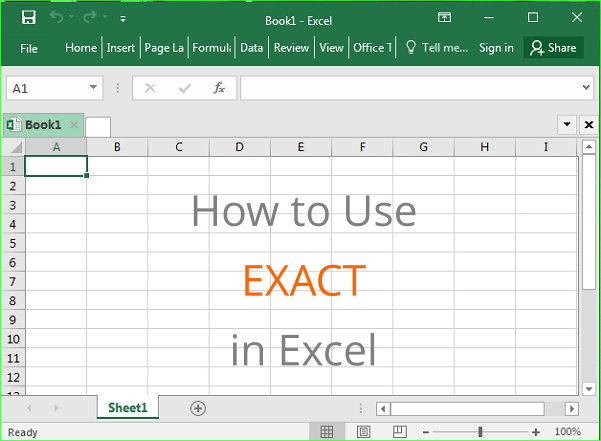Click the Share button
The image size is (601, 441).
coord(553,48)
